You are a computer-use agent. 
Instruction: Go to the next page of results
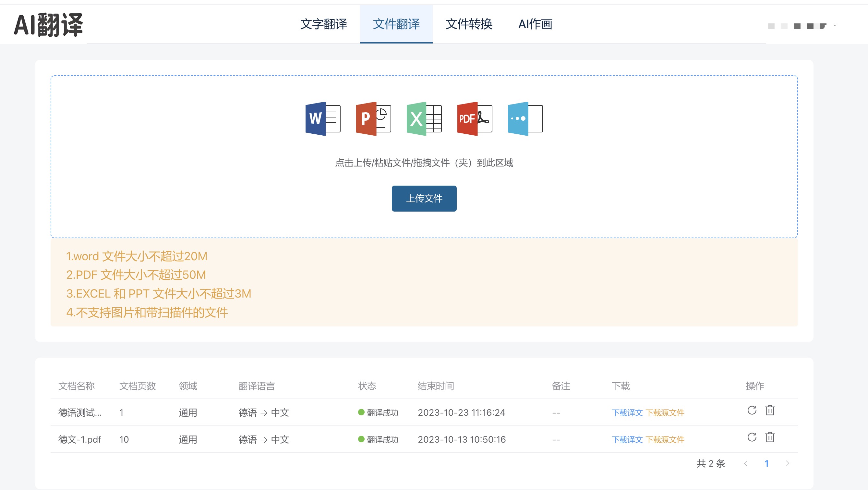[x=788, y=463]
